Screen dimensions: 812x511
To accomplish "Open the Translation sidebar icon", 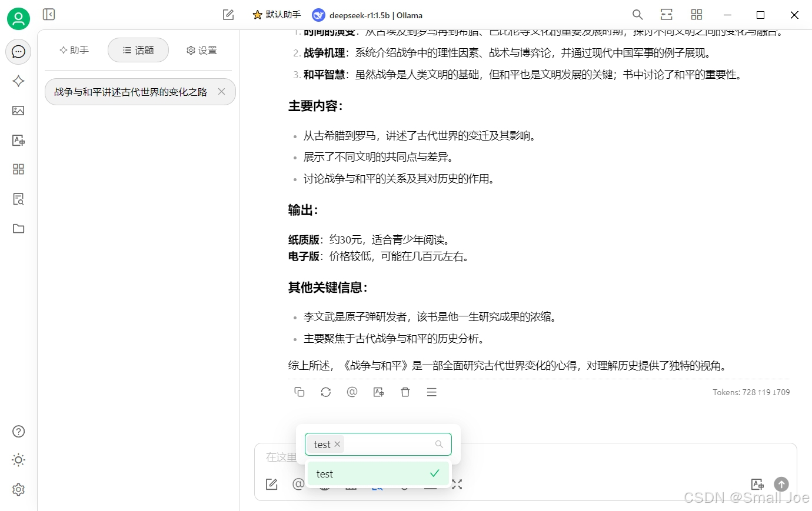I will 18,140.
